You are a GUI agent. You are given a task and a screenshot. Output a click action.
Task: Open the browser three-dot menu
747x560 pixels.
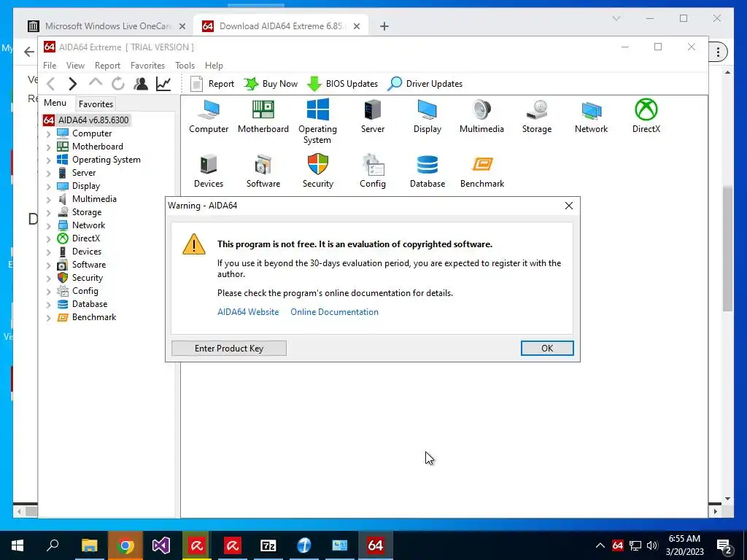(x=718, y=52)
